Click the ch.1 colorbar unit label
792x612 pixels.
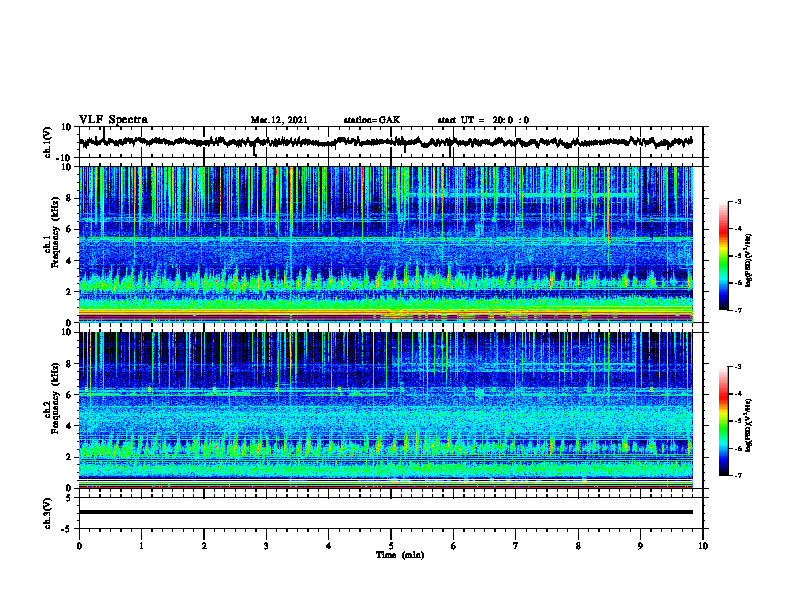pyautogui.click(x=749, y=261)
